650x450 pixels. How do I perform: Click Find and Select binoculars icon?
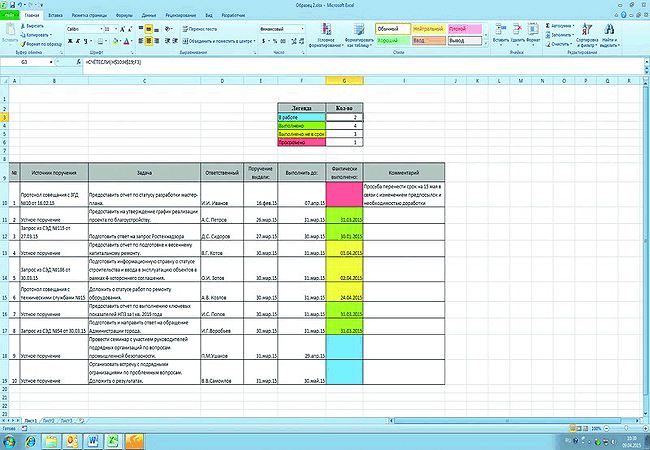click(609, 29)
